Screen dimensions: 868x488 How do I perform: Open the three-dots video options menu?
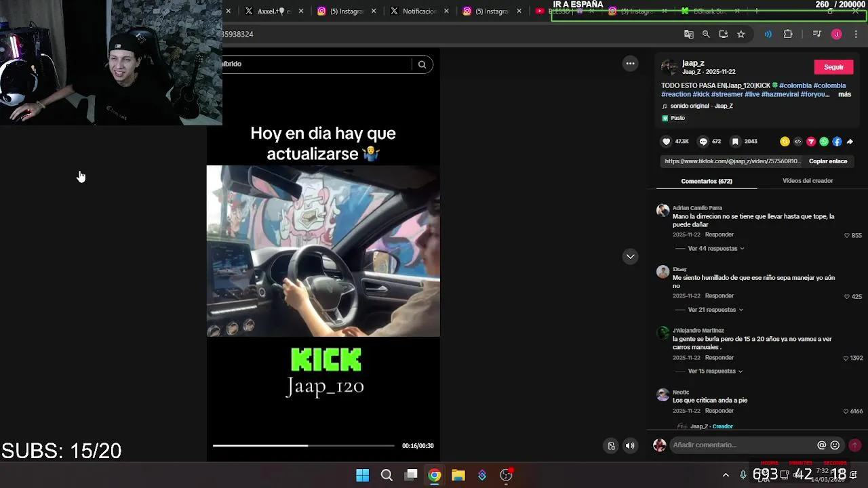pyautogui.click(x=630, y=64)
